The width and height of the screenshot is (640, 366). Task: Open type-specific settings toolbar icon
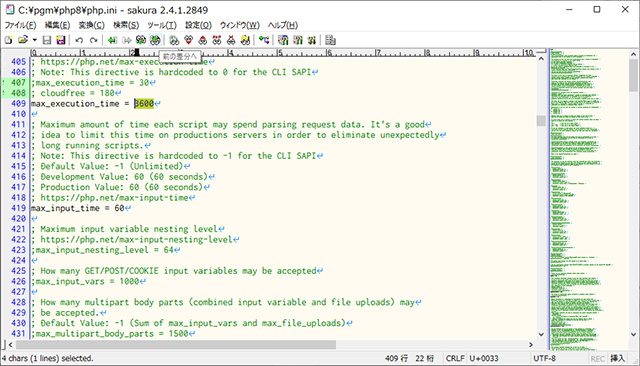click(x=283, y=40)
